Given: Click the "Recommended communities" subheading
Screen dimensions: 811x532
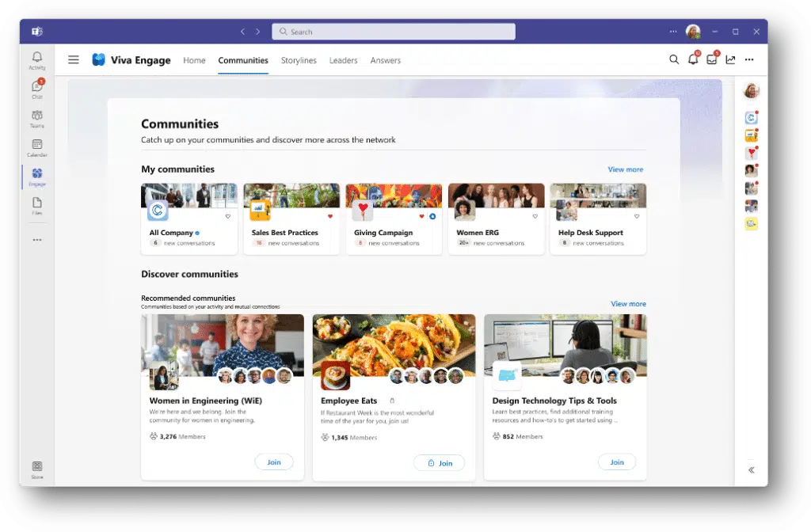Looking at the screenshot, I should (x=188, y=298).
